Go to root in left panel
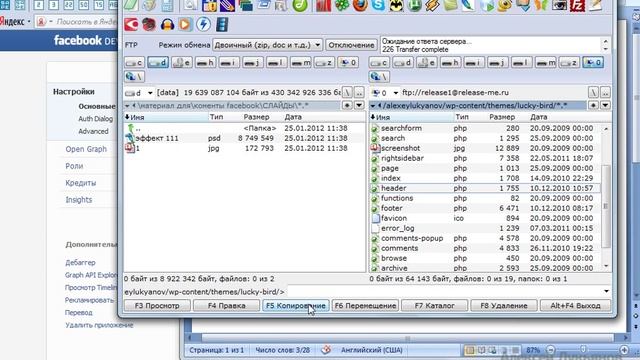The width and height of the screenshot is (640, 360). coord(347,92)
